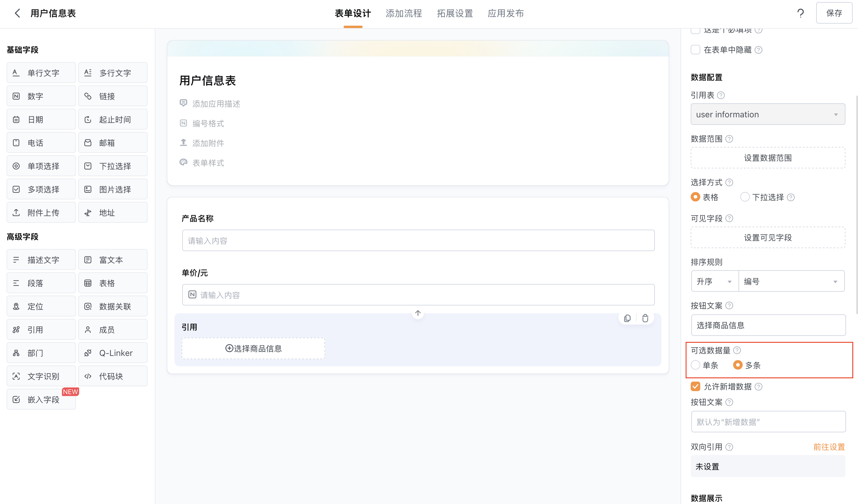
Task: Add a 定位 field
Action: (x=41, y=306)
